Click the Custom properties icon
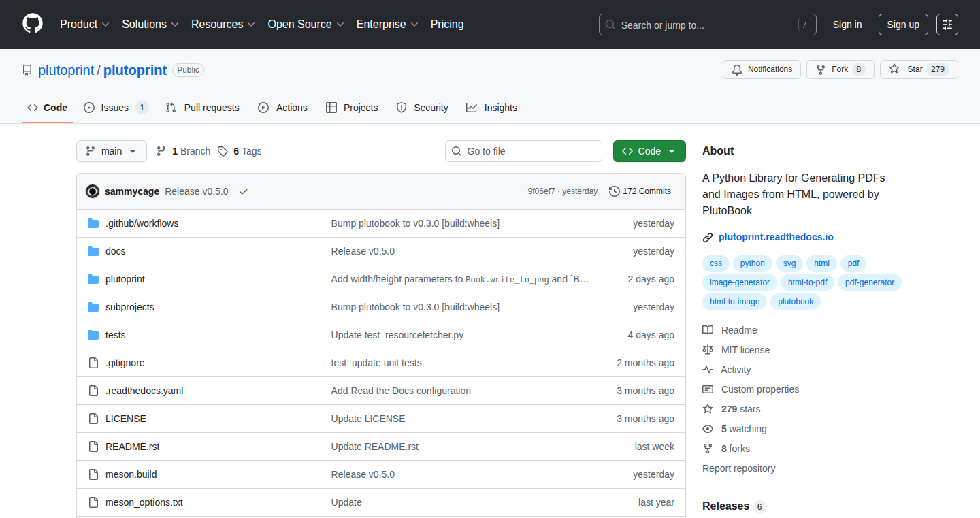Screen dimensions: 980x518 coord(708,389)
